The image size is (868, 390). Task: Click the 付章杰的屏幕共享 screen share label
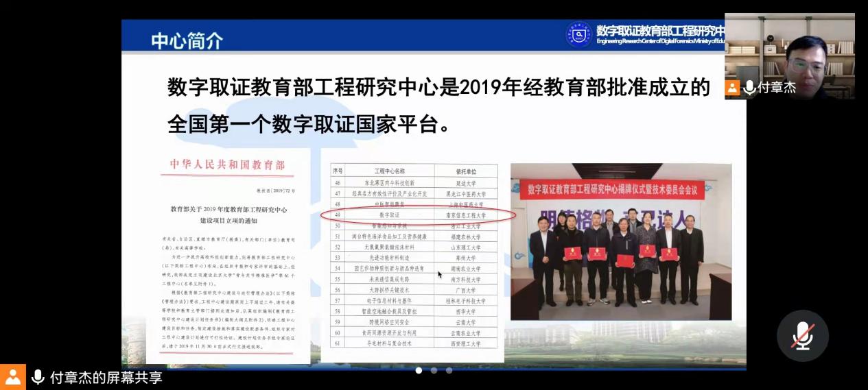(x=106, y=377)
